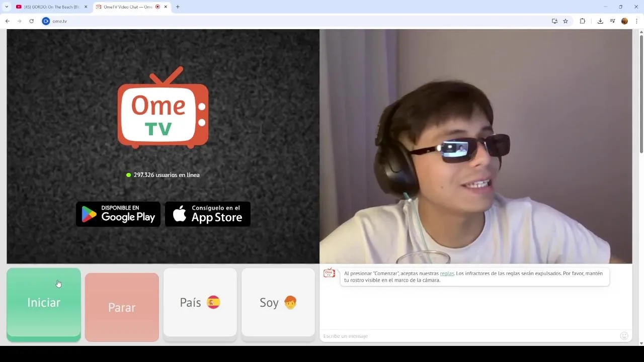Switch to the GORDO On The Beach tab
Viewport: 644px width, 362px height.
(x=52, y=7)
